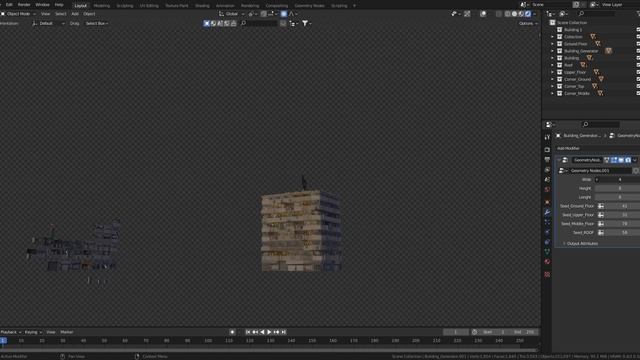Screen dimensions: 640x360
Task: Open Global transform orientation dropdown
Action: click(x=231, y=14)
